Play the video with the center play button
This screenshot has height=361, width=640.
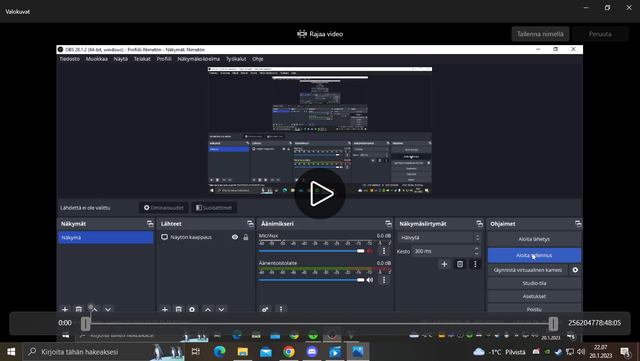click(x=320, y=193)
